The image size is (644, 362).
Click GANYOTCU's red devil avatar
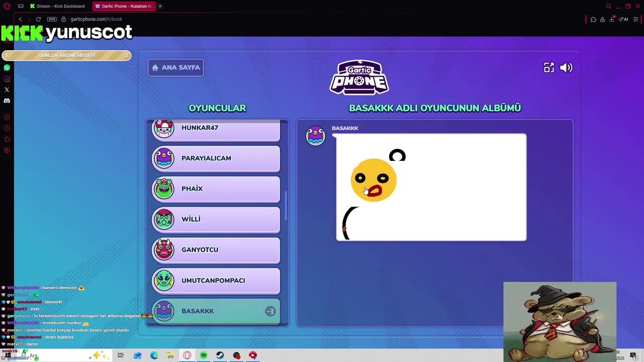[164, 249]
